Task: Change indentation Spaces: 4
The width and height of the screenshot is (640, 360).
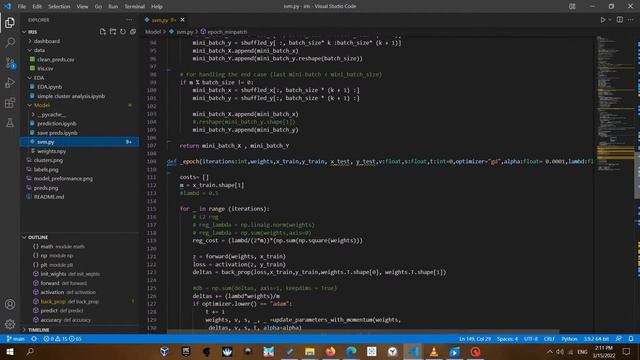Action: click(507, 339)
